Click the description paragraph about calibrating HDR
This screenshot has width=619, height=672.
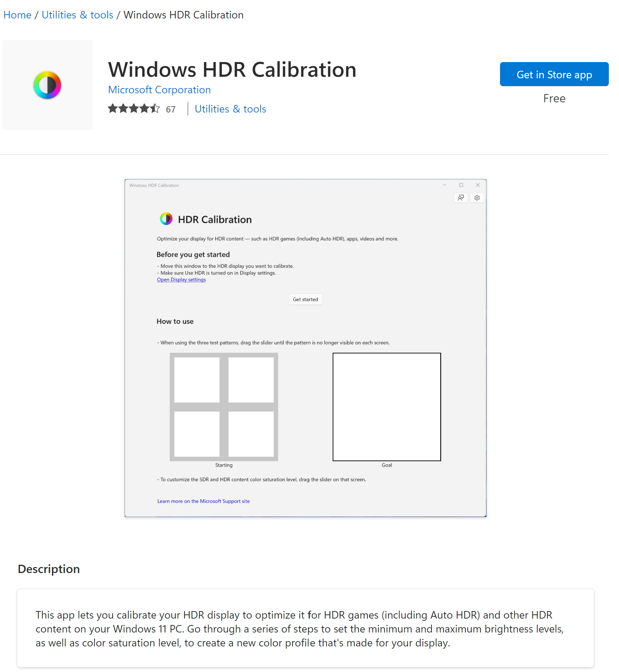coord(300,629)
